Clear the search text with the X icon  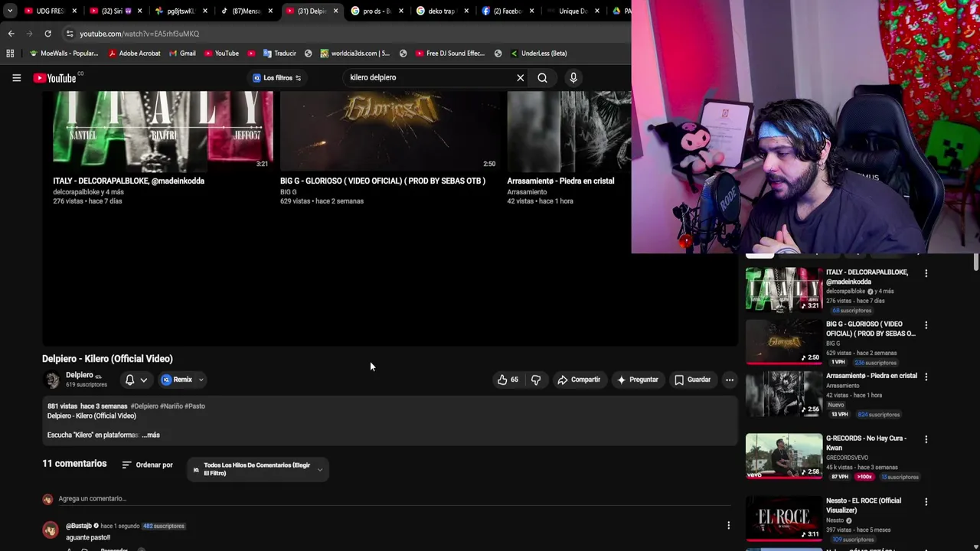tap(521, 77)
